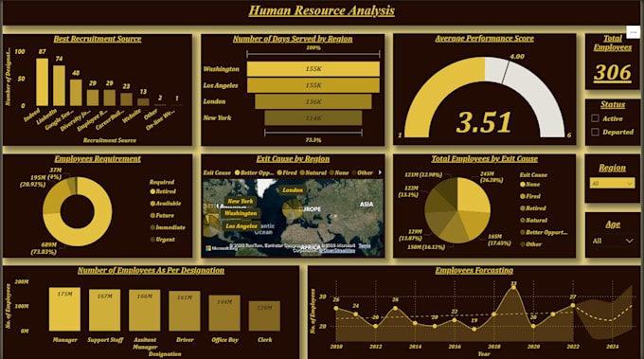Image resolution: width=644 pixels, height=359 pixels.
Task: Open the Region dropdown showing All
Action: [612, 183]
